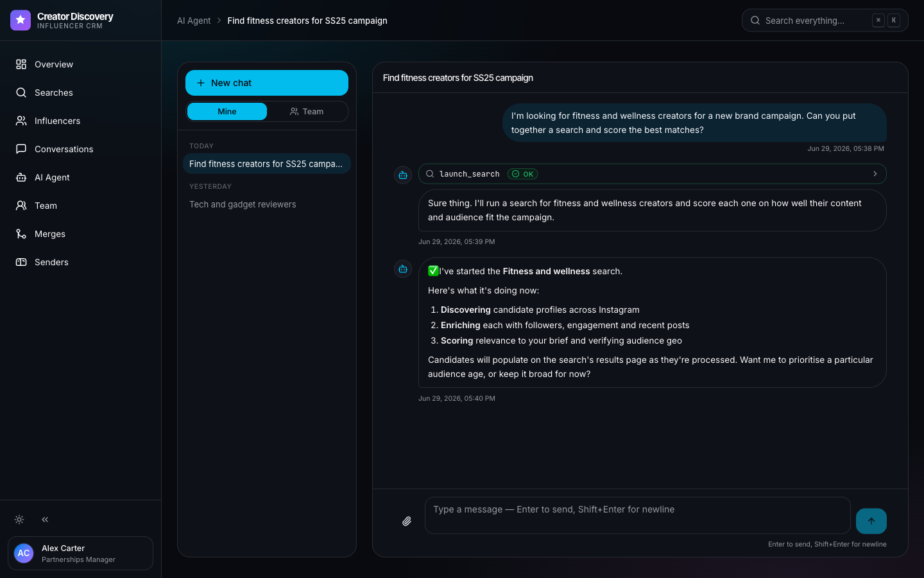
Task: Click the Discovering candidate profiles list item
Action: click(x=540, y=310)
